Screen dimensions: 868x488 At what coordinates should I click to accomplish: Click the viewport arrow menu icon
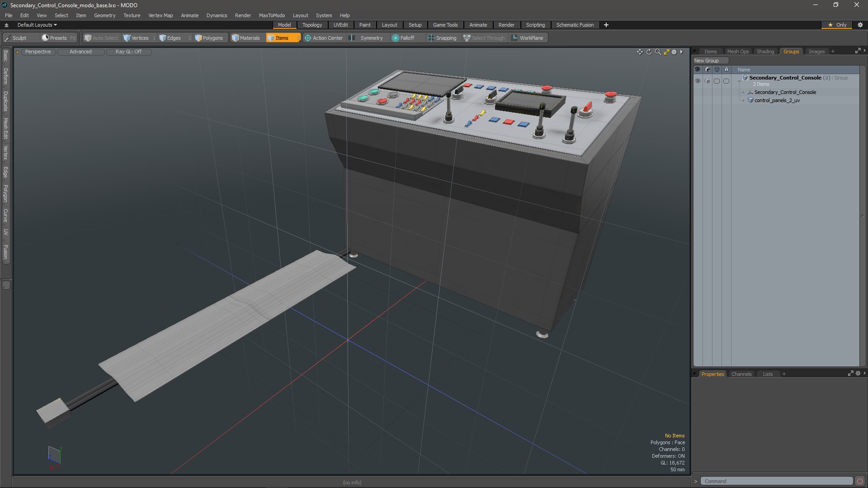click(x=681, y=52)
